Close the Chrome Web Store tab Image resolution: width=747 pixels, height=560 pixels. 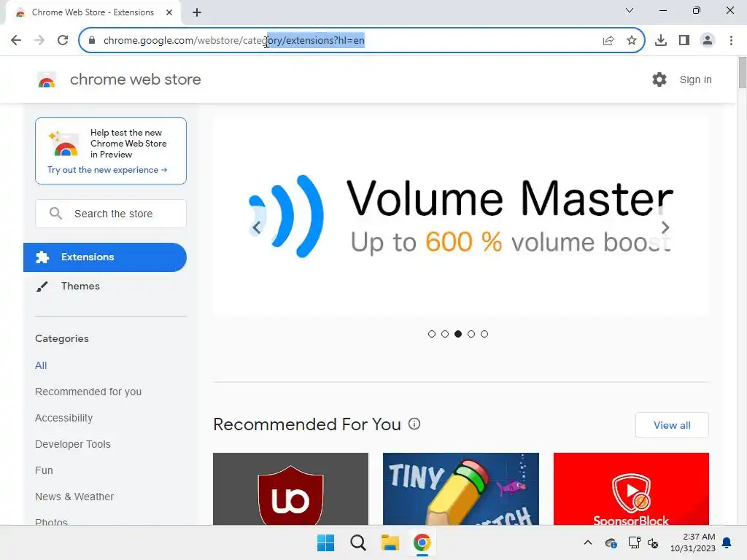pyautogui.click(x=169, y=12)
